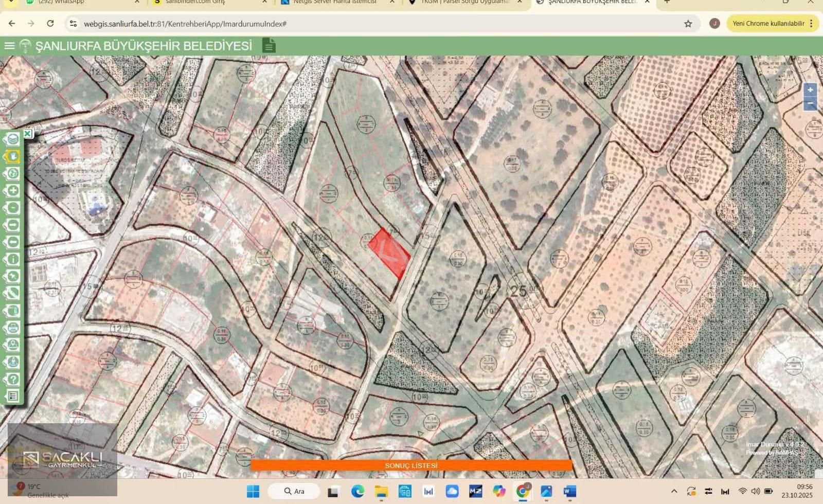This screenshot has height=504, width=823.
Task: Bookmark this page with star icon
Action: coord(688,24)
